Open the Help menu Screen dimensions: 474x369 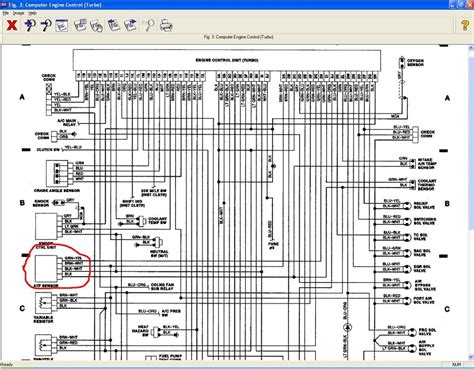click(32, 13)
